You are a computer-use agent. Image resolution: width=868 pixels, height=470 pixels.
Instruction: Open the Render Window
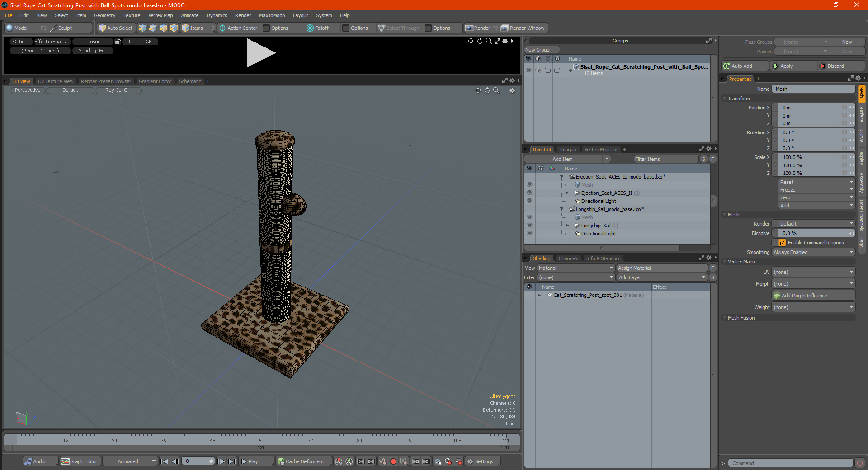tap(524, 28)
